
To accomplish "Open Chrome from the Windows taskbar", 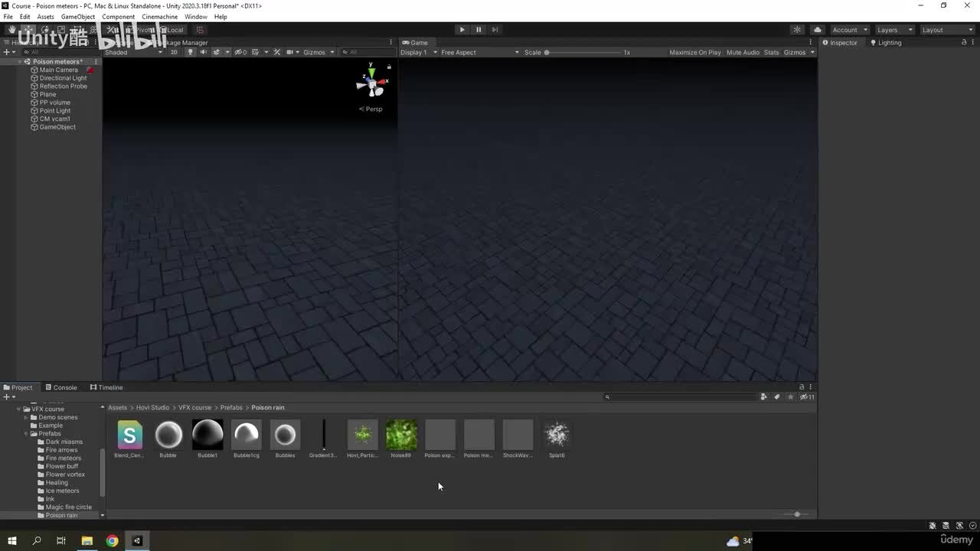I will pos(112,540).
